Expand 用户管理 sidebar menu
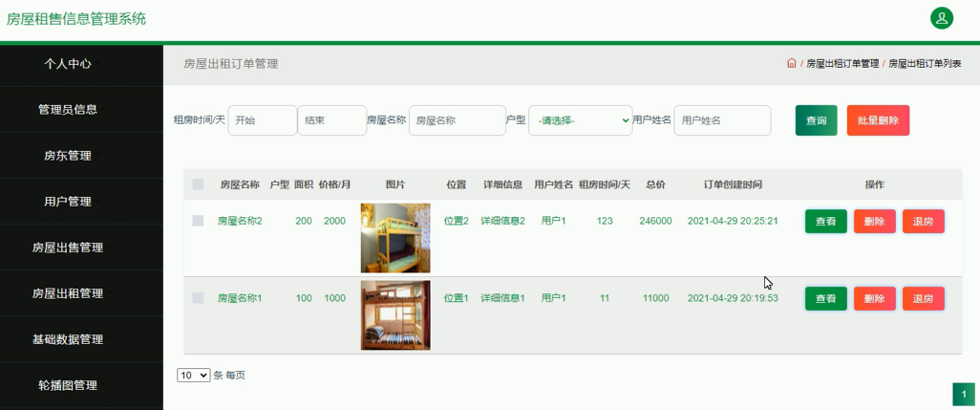This screenshot has width=980, height=410. [x=68, y=202]
